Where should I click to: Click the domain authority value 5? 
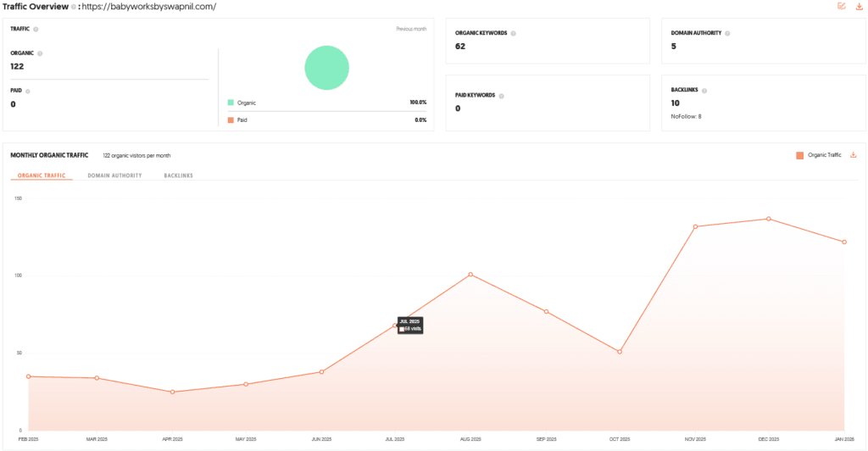click(x=674, y=47)
